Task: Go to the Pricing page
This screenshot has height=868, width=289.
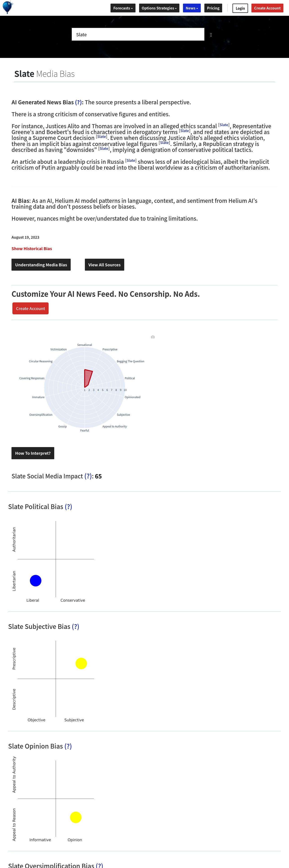Action: click(213, 8)
